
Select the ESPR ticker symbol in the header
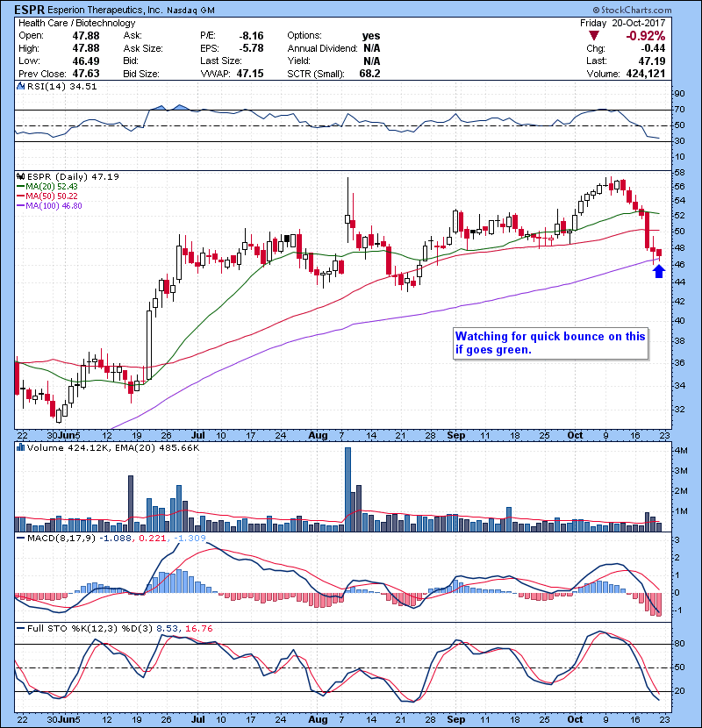pos(29,10)
